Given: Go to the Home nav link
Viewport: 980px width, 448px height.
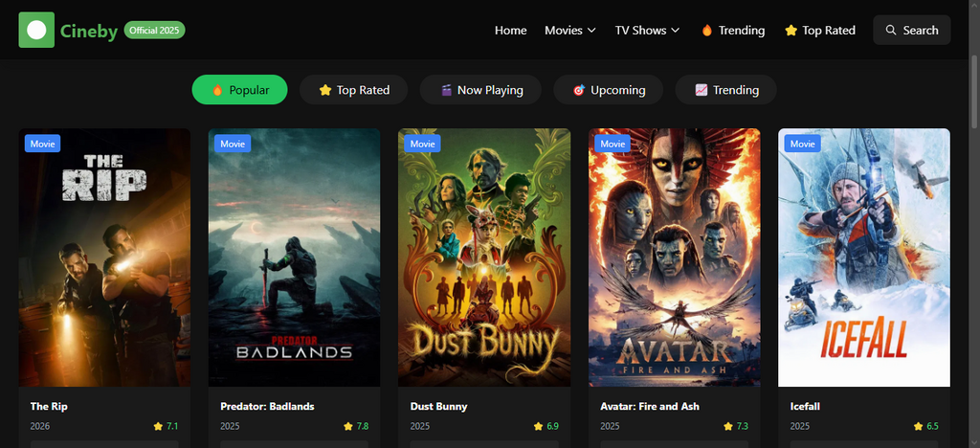Looking at the screenshot, I should click(511, 30).
